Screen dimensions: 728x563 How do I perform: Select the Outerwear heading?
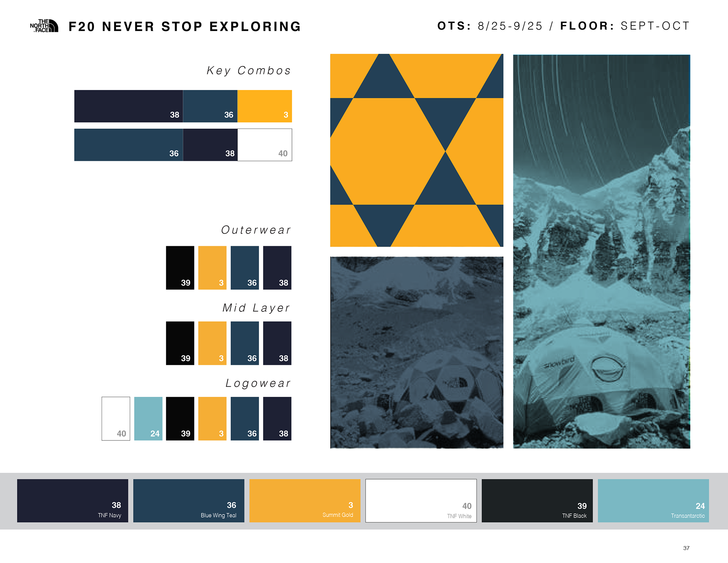[256, 230]
